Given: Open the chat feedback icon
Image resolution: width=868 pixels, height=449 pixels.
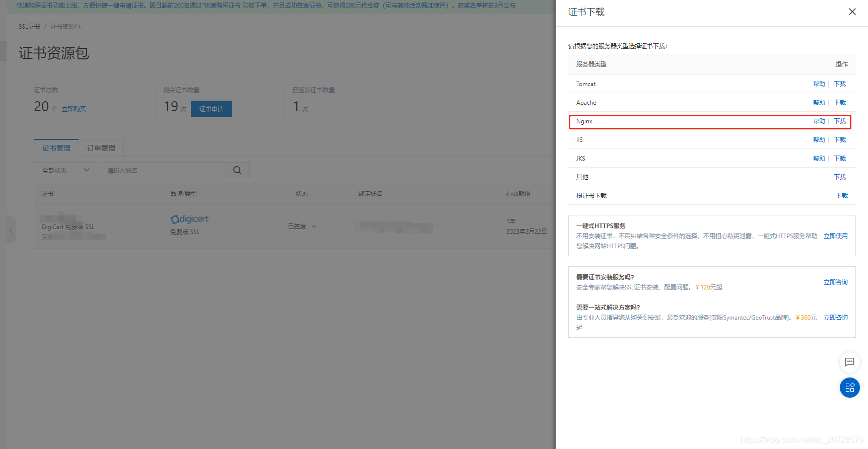Looking at the screenshot, I should [x=849, y=362].
